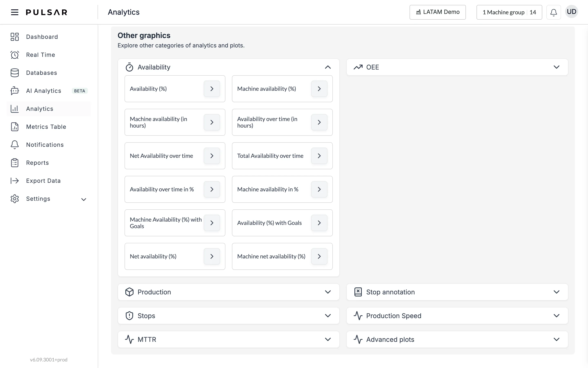The width and height of the screenshot is (588, 368).
Task: Click the Stops shield icon
Action: [x=129, y=316]
